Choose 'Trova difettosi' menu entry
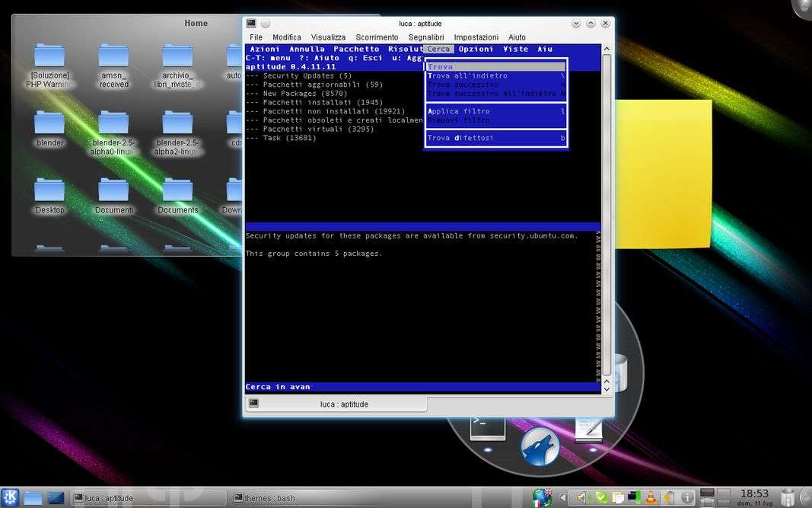 click(x=460, y=138)
